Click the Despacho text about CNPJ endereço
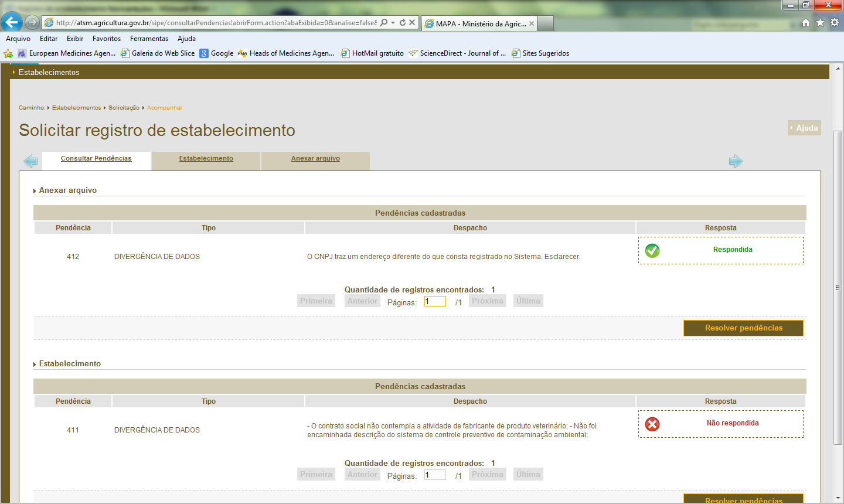 pos(444,257)
